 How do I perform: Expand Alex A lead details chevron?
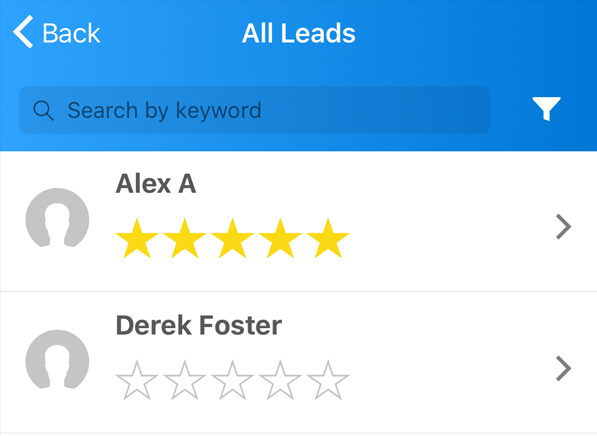[x=563, y=227]
